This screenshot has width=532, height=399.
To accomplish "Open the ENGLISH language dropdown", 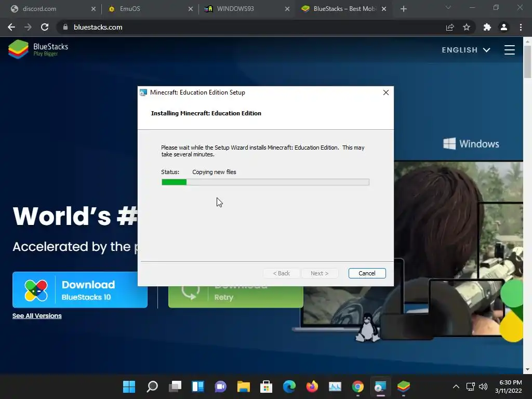I will (466, 50).
